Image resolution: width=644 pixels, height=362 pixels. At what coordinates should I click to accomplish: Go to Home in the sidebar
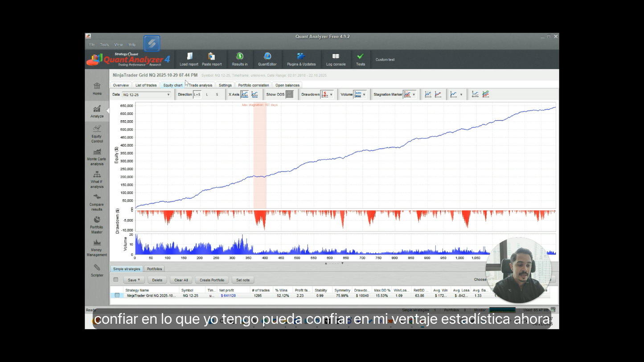point(97,89)
